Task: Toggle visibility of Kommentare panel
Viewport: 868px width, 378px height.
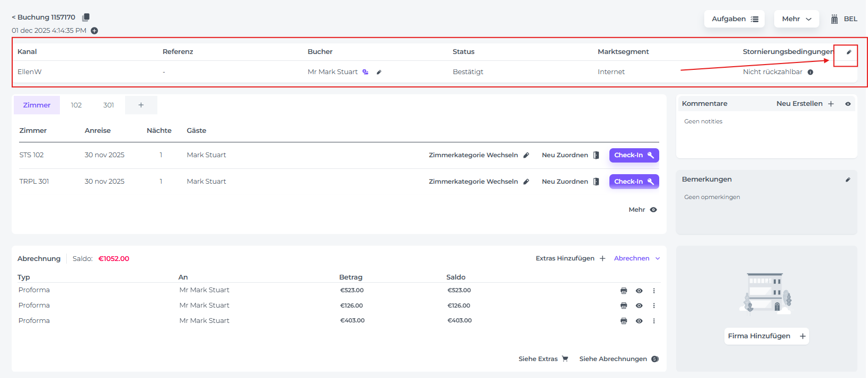Action: pyautogui.click(x=848, y=104)
